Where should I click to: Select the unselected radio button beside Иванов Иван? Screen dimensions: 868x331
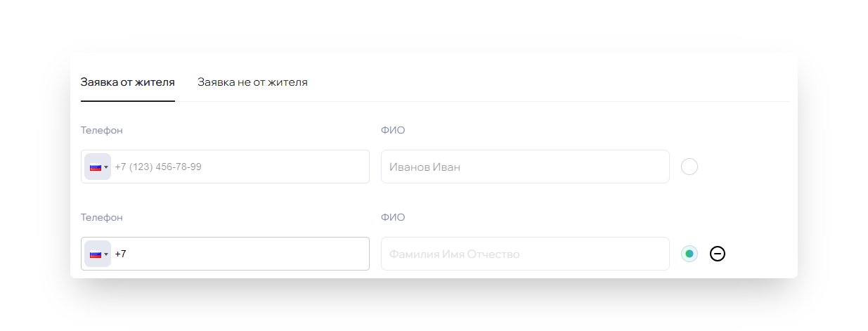(x=689, y=167)
